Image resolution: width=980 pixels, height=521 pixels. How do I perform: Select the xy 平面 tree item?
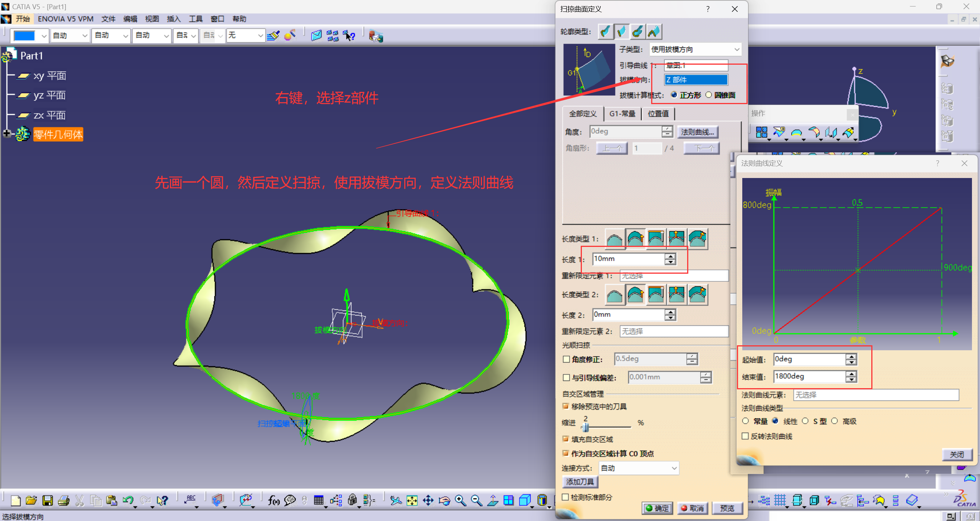(x=42, y=76)
